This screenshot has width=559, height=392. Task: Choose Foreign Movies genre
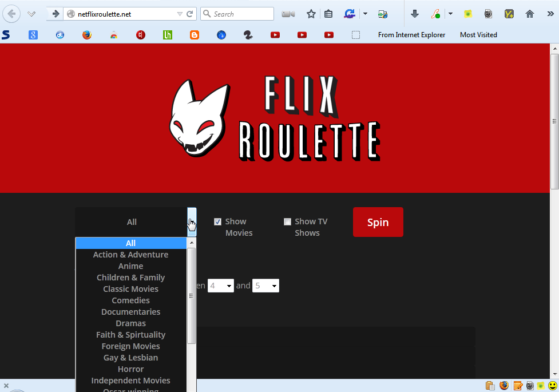click(131, 346)
